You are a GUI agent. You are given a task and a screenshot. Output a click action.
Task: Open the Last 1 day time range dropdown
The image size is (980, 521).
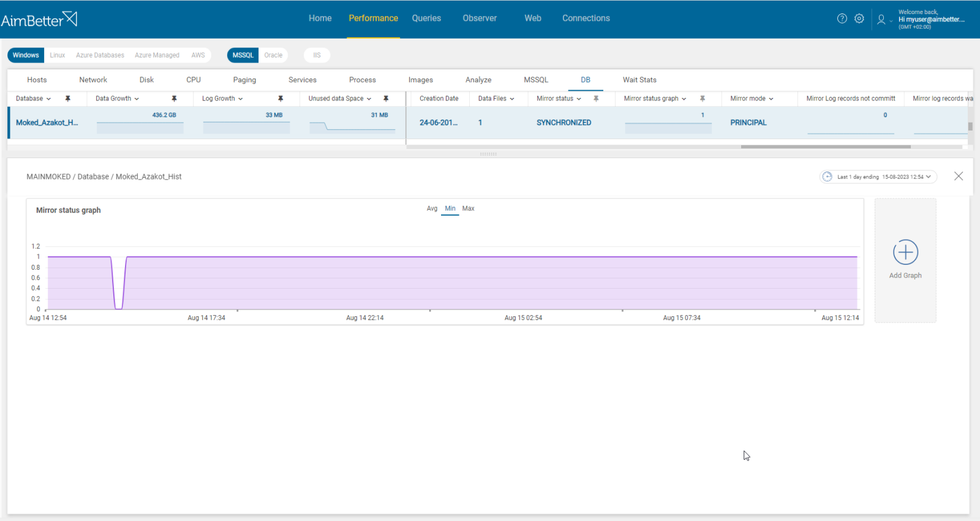click(x=878, y=177)
